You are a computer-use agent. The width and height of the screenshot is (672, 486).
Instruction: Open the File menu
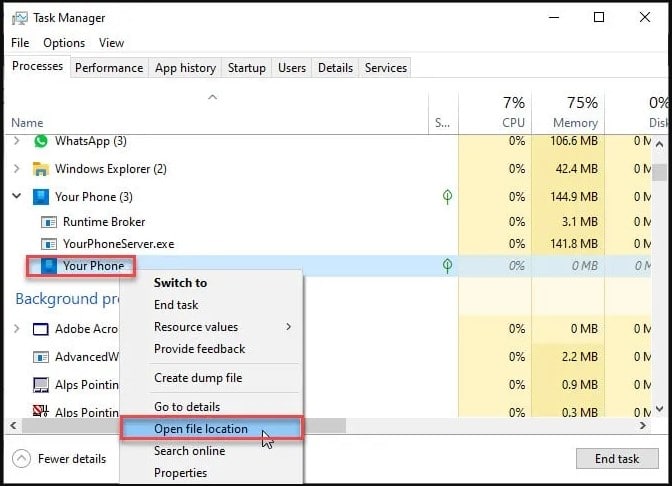point(20,43)
